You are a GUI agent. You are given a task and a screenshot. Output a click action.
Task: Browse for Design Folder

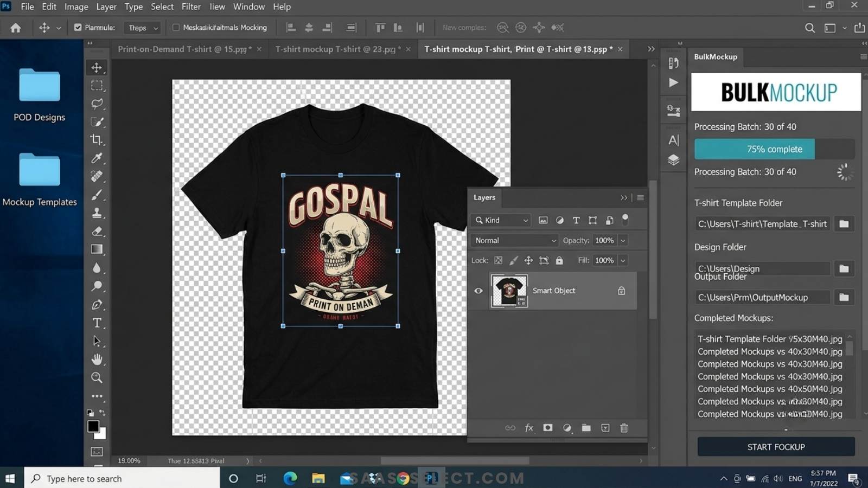(844, 269)
